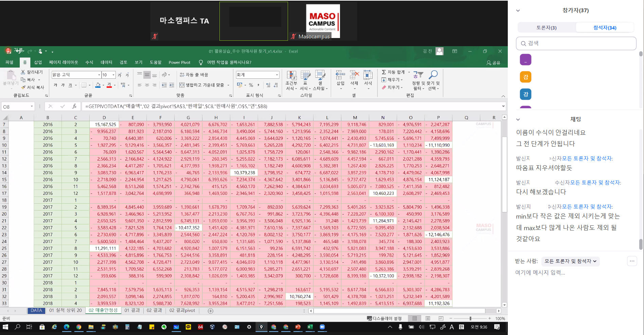Click the Format Painter brush icon
This screenshot has width=644, height=335.
(23, 87)
